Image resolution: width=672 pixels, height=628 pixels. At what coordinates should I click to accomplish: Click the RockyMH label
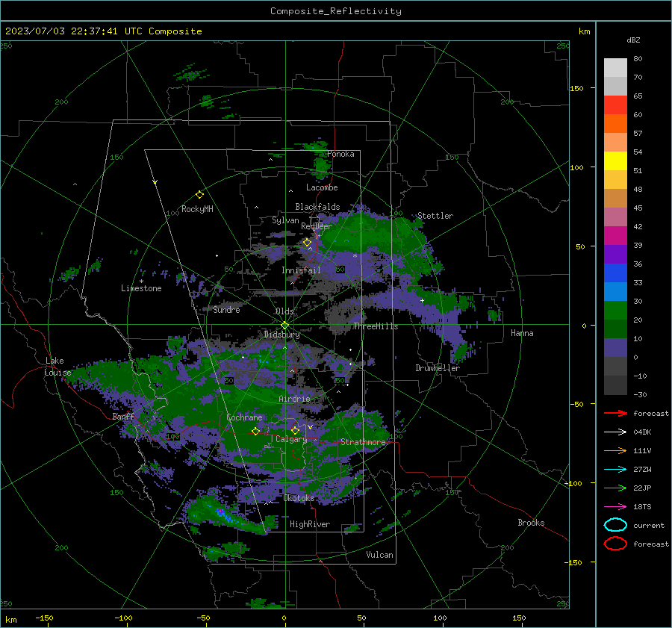pos(197,209)
